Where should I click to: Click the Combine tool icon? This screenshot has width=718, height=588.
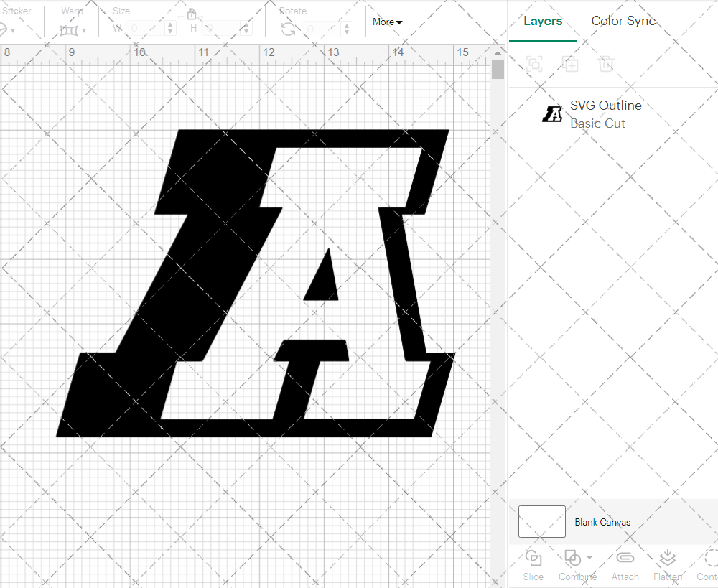click(x=572, y=558)
